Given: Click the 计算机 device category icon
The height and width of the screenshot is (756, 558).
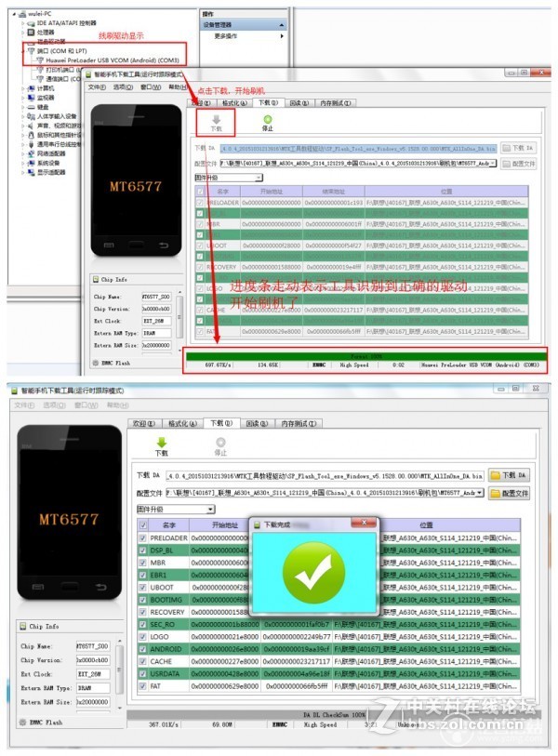Looking at the screenshot, I should 32,88.
